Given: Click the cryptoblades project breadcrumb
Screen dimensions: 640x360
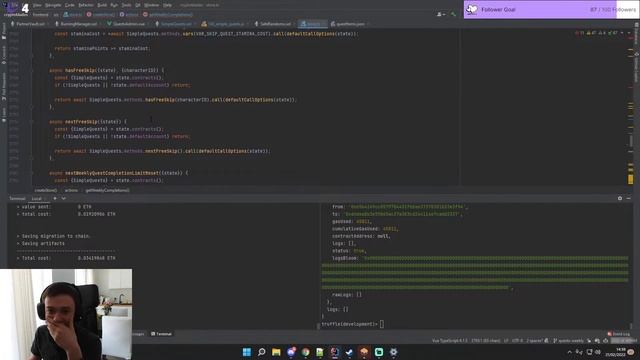Looking at the screenshot, I should tap(16, 15).
